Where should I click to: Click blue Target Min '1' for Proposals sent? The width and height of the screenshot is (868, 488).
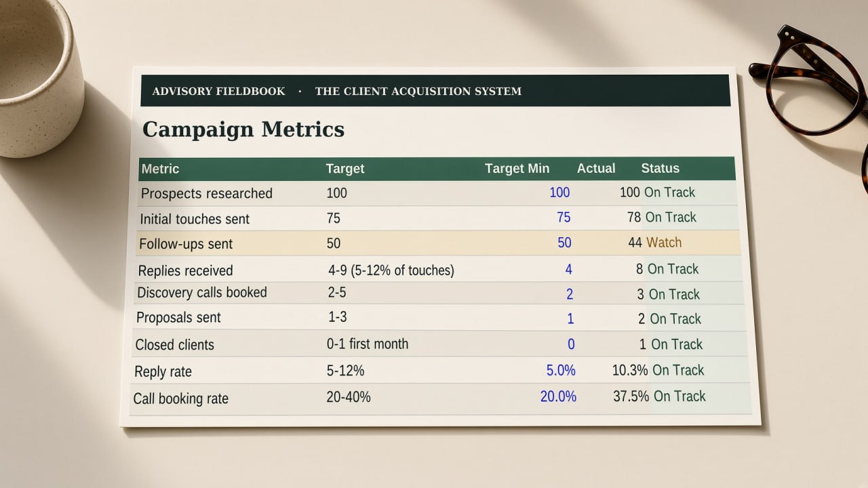pos(570,319)
